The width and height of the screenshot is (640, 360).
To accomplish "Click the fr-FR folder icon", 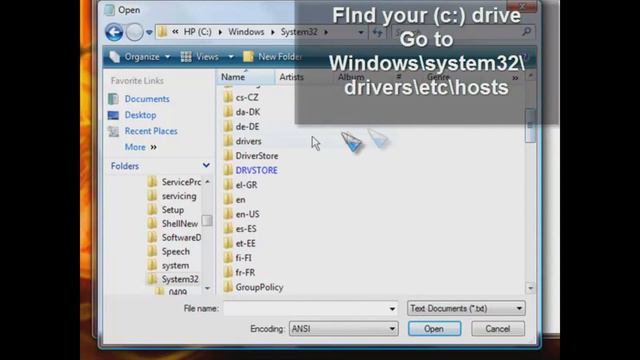I will click(228, 272).
